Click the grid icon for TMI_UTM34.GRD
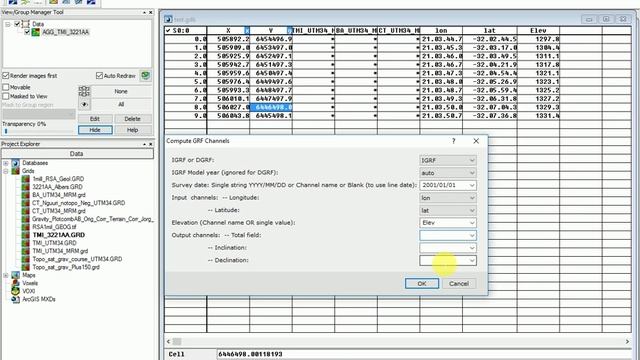Image resolution: width=640 pixels, height=360 pixels. [26, 243]
